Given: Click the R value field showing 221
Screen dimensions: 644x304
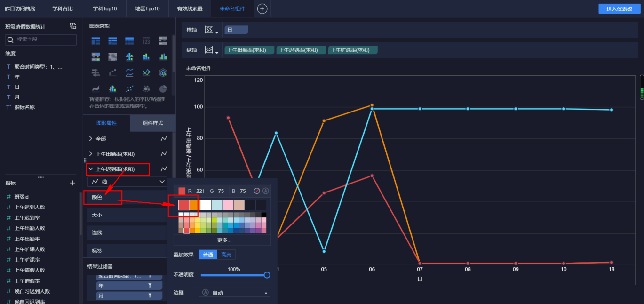Looking at the screenshot, I should [x=200, y=191].
